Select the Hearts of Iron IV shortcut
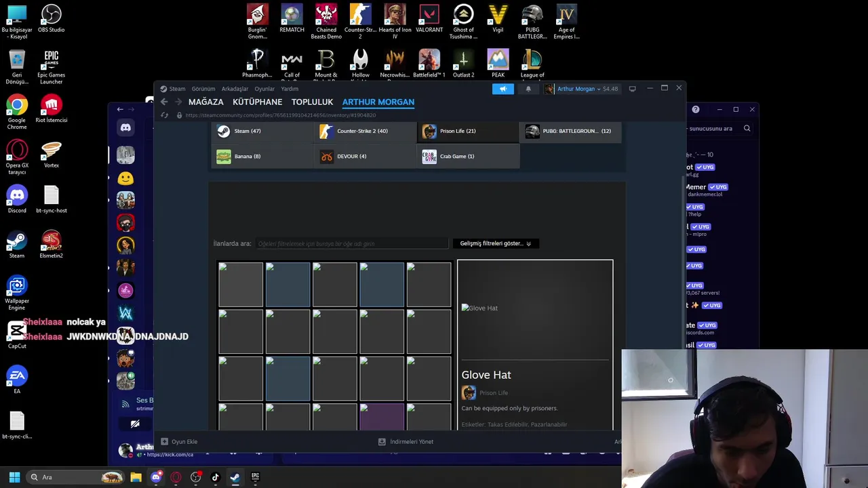This screenshot has height=488, width=868. click(395, 21)
